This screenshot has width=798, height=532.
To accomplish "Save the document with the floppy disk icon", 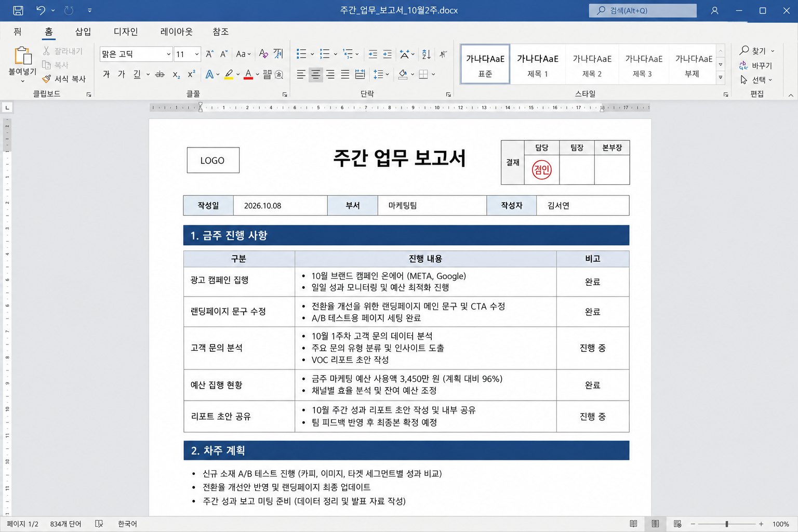I will 18,10.
